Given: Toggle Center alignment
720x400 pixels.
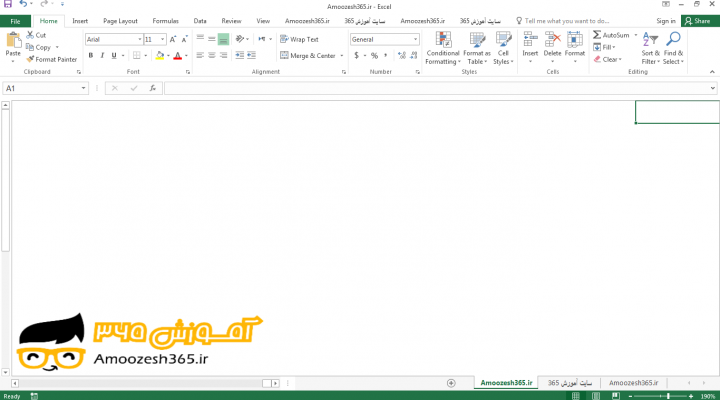Looking at the screenshot, I should pyautogui.click(x=212, y=55).
